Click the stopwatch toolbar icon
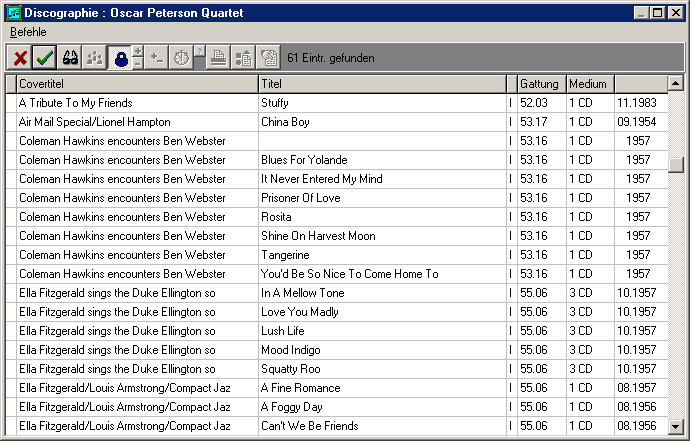This screenshot has height=441, width=690. [x=181, y=58]
